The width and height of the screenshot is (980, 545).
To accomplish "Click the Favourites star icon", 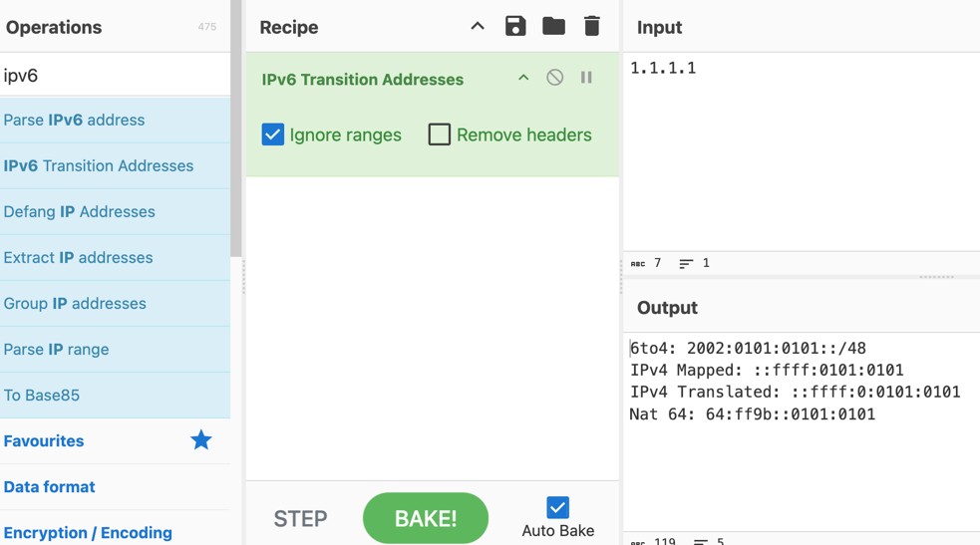I will (x=201, y=440).
